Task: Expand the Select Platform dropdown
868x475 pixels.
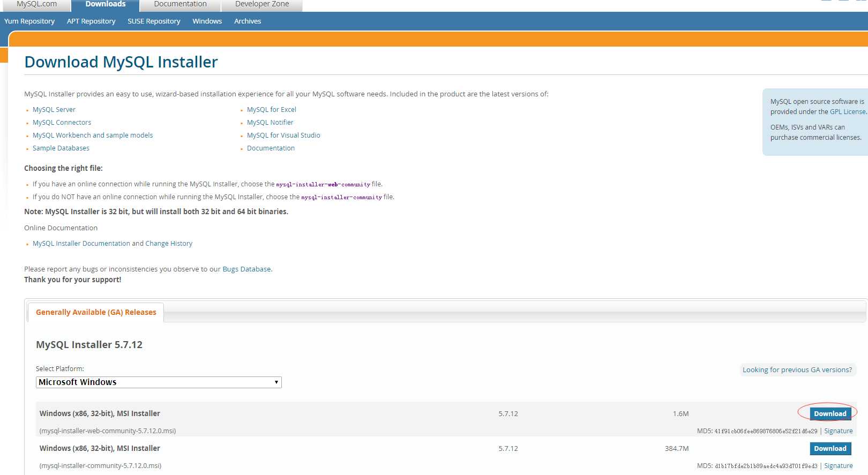Action: (x=159, y=382)
